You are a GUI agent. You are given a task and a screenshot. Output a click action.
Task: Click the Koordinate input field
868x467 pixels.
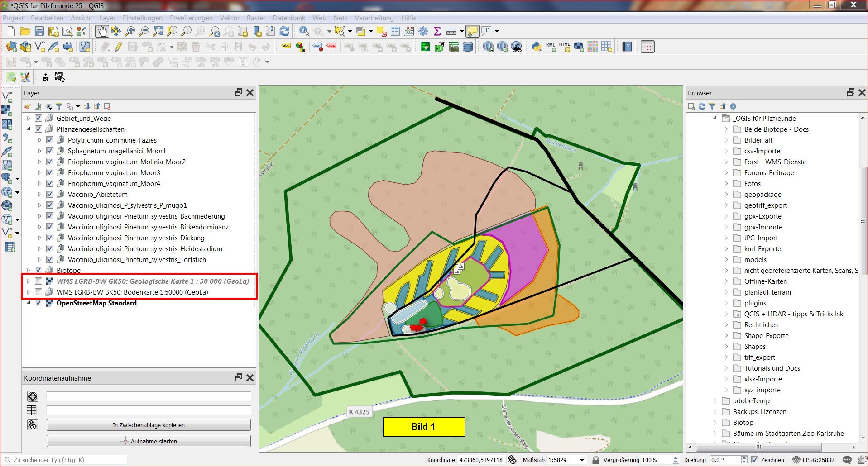(481, 460)
